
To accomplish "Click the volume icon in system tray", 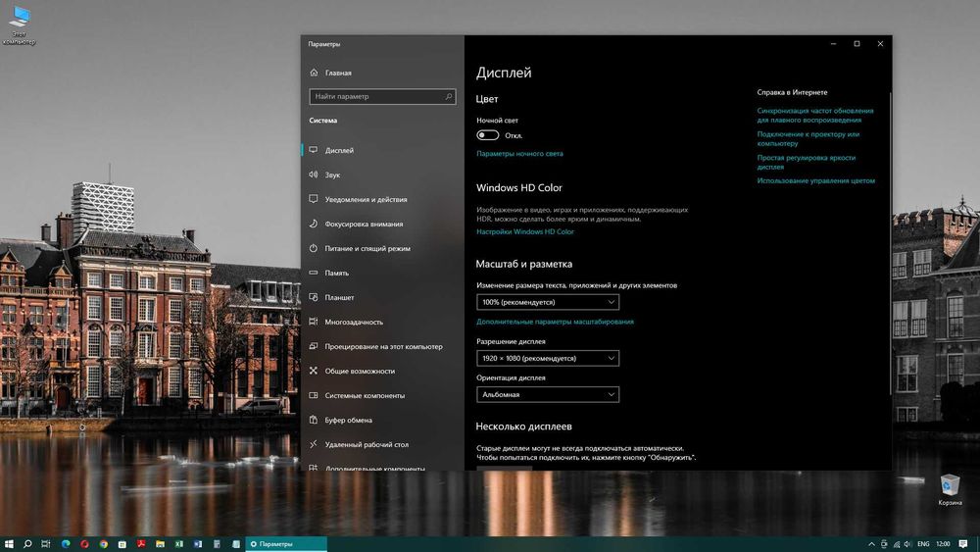I will click(907, 544).
